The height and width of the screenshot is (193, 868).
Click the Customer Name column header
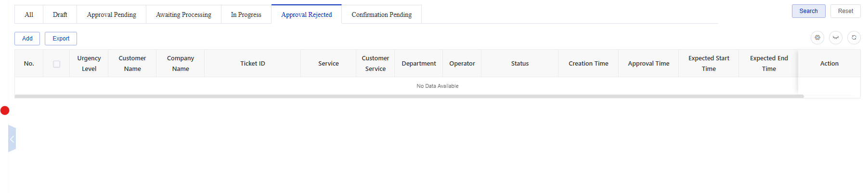coord(132,63)
